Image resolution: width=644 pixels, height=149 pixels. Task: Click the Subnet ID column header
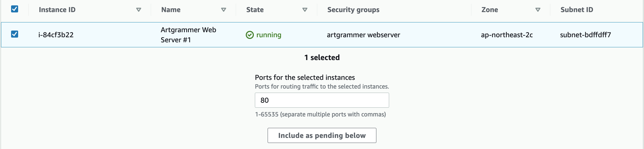(577, 10)
